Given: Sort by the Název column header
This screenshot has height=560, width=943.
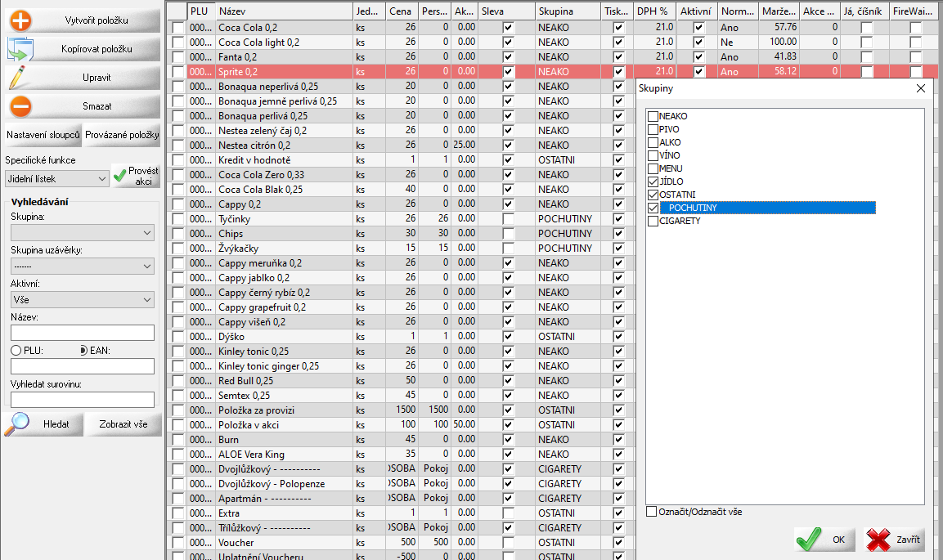Looking at the screenshot, I should pyautogui.click(x=284, y=11).
